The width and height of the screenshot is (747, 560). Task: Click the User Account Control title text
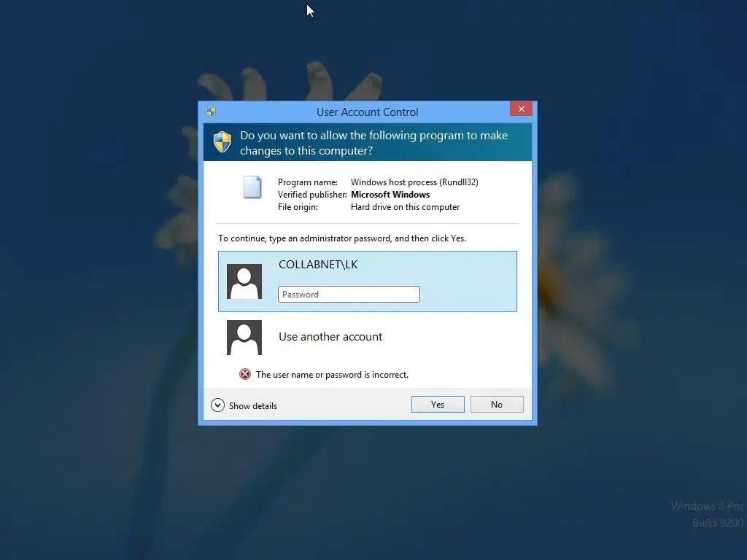click(x=368, y=112)
